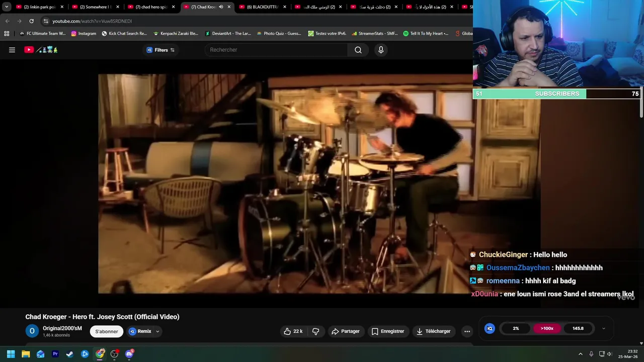The width and height of the screenshot is (644, 362).
Task: Like the video with thumbs-up 22 k
Action: pyautogui.click(x=293, y=331)
